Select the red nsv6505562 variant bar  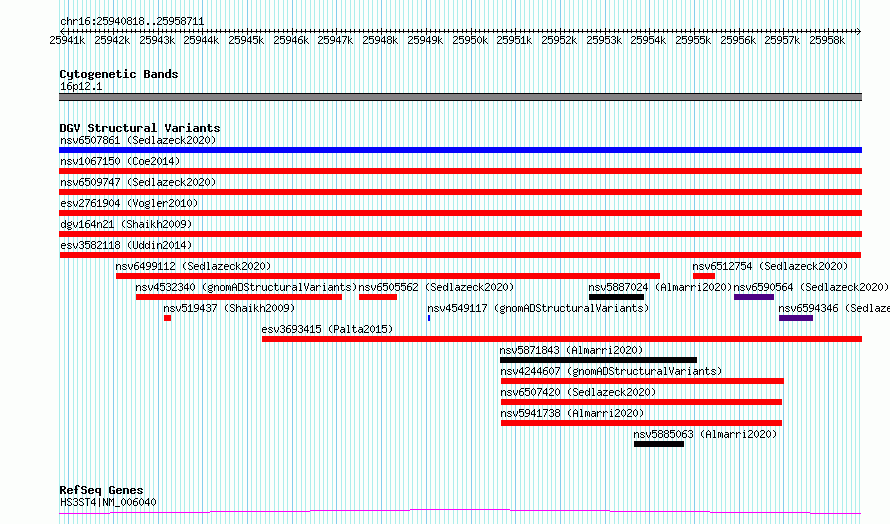pyautogui.click(x=378, y=297)
